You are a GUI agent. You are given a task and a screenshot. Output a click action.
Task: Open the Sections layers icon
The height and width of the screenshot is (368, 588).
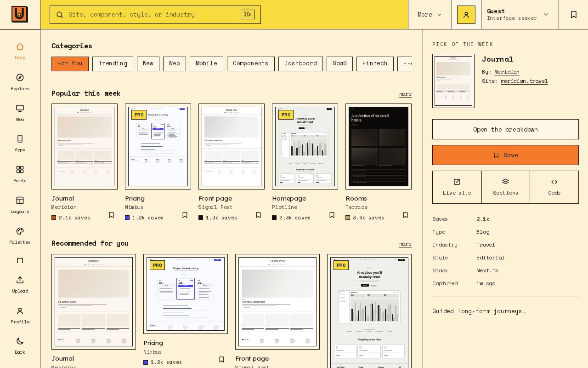[505, 182]
